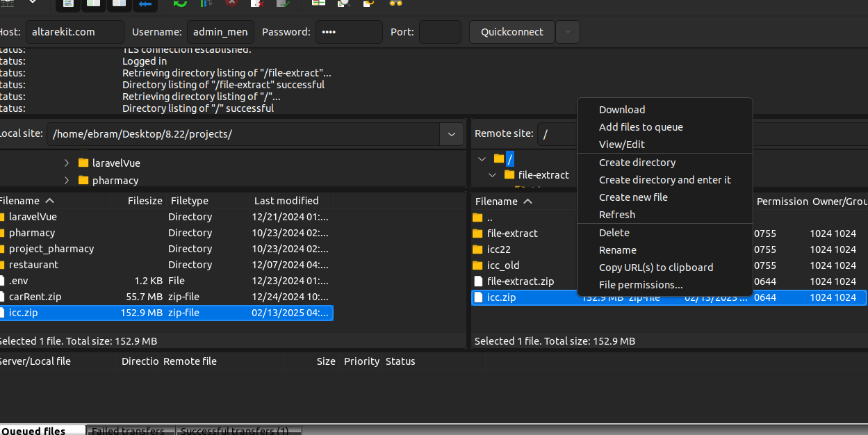Cancel the current operation with red X icon
The height and width of the screenshot is (435, 868).
pos(231,3)
